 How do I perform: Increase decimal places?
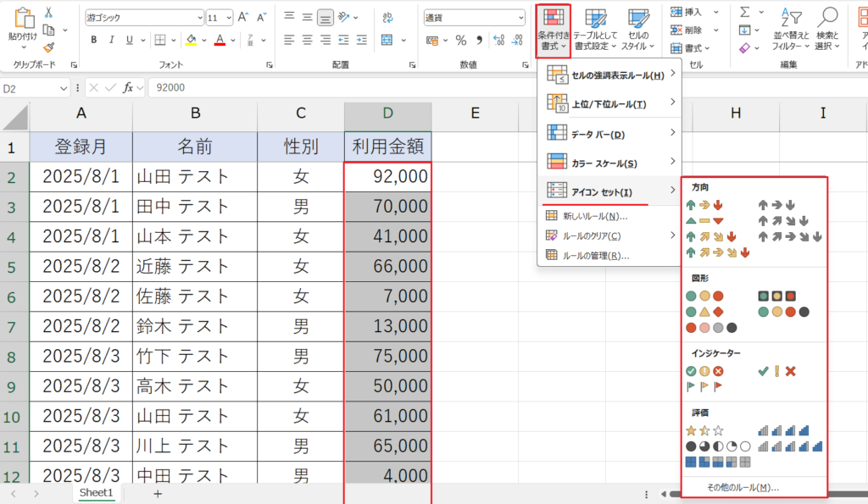[498, 40]
